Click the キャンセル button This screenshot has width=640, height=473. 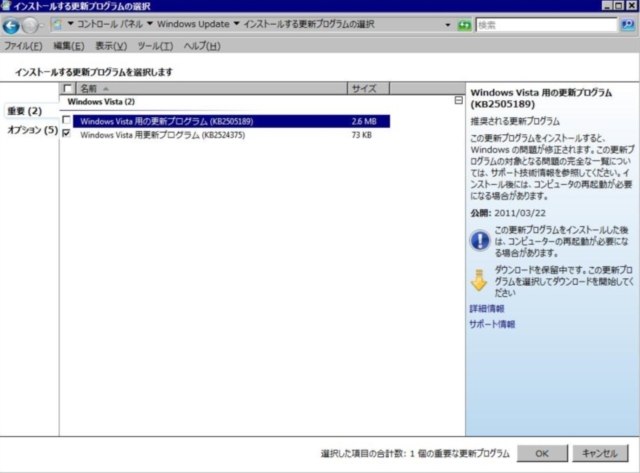pos(600,453)
